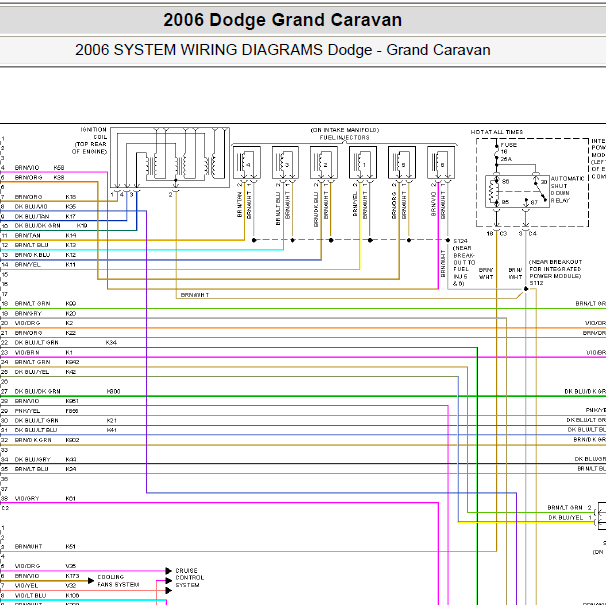606x605 pixels.
Task: Click fuel injector number 1 symbol
Action: tap(363, 163)
